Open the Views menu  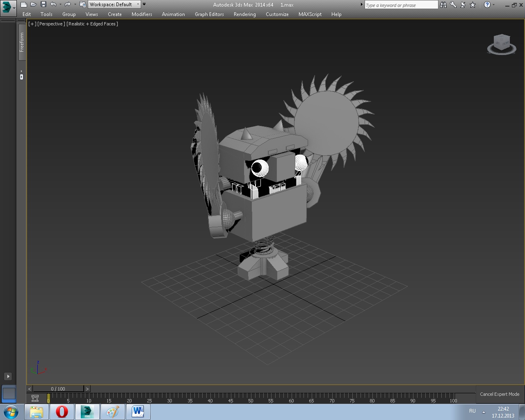[x=91, y=14]
